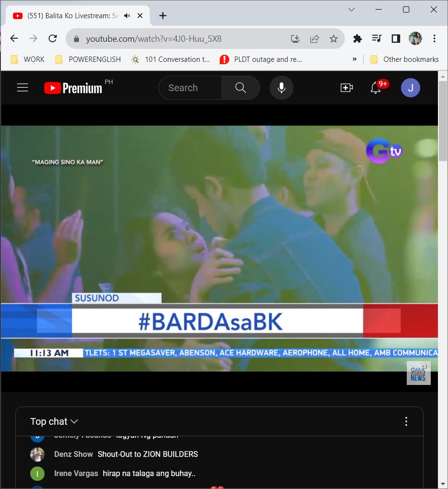Screen dimensions: 448x489
Task: Click the livestream video player
Action: 219,248
